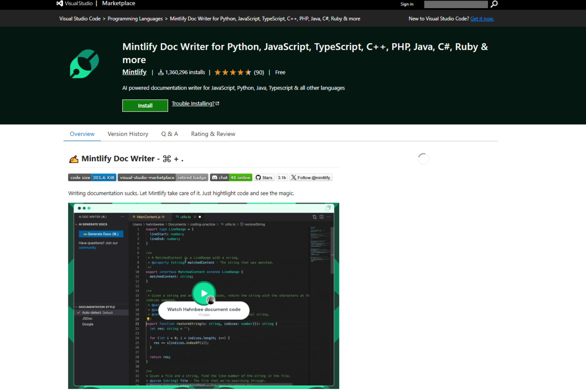Screen dimensions: 586x392
Task: Open the Rating & Review tab
Action: 213,134
